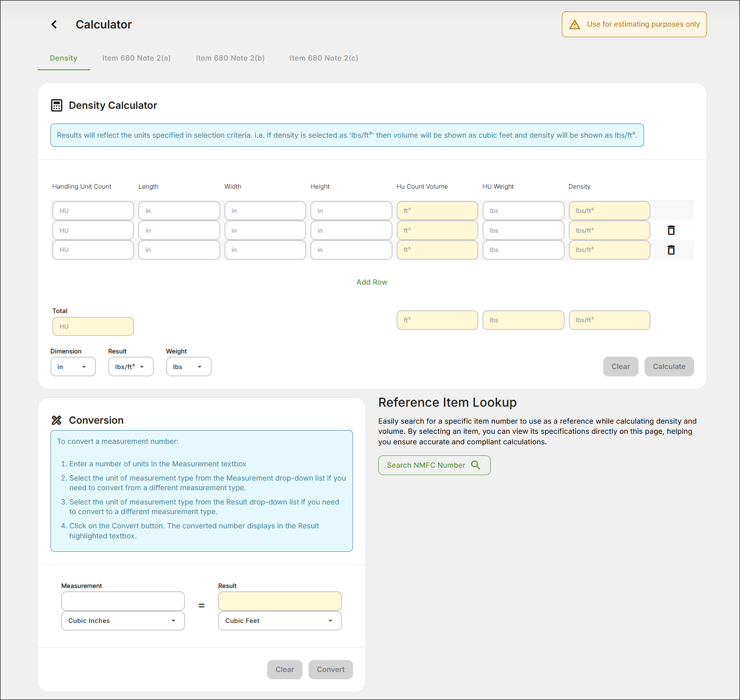Open the Weight lbs dropdown
740x700 pixels.
click(189, 367)
